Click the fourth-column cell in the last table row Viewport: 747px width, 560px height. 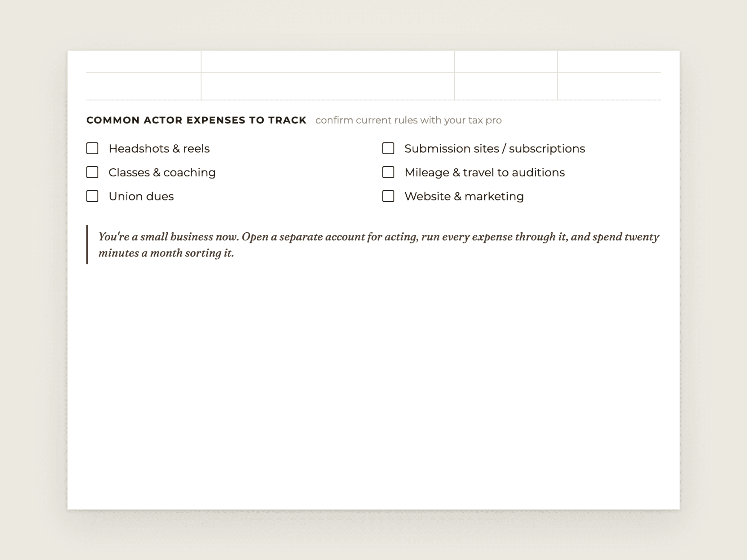point(610,87)
